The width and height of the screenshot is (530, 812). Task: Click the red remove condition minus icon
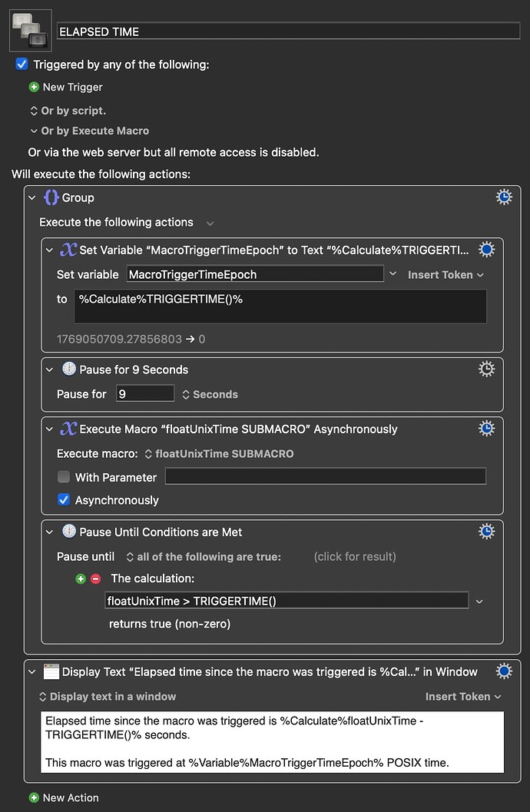95,578
